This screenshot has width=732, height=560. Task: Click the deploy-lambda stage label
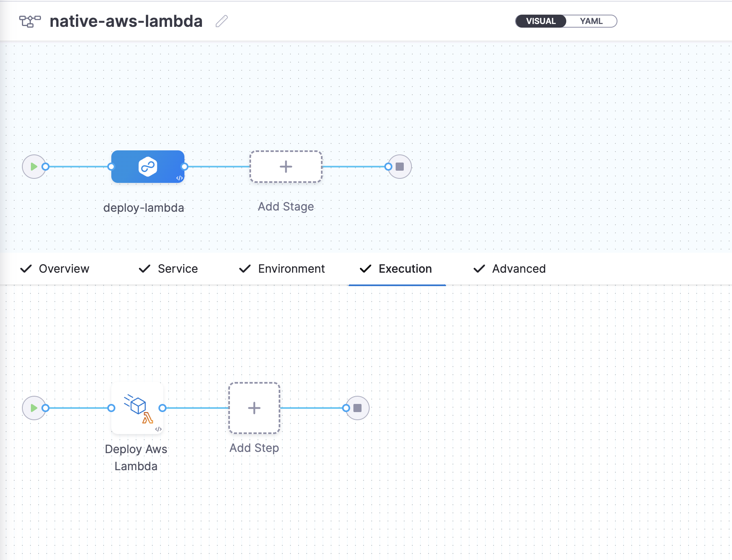coord(143,208)
